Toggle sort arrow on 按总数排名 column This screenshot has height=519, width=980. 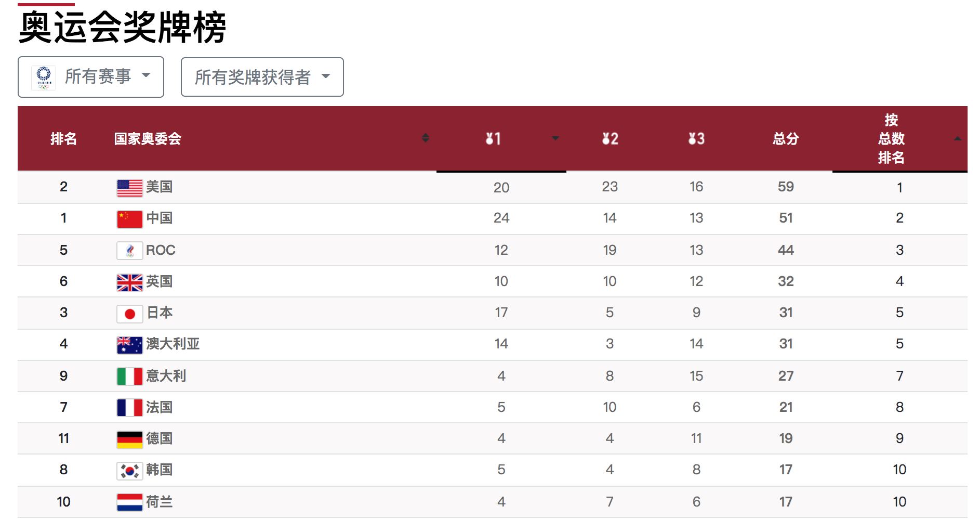point(957,138)
